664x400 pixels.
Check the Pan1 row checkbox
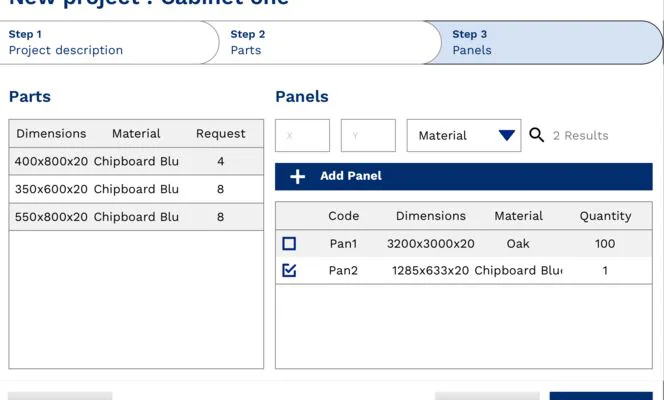[x=289, y=243]
